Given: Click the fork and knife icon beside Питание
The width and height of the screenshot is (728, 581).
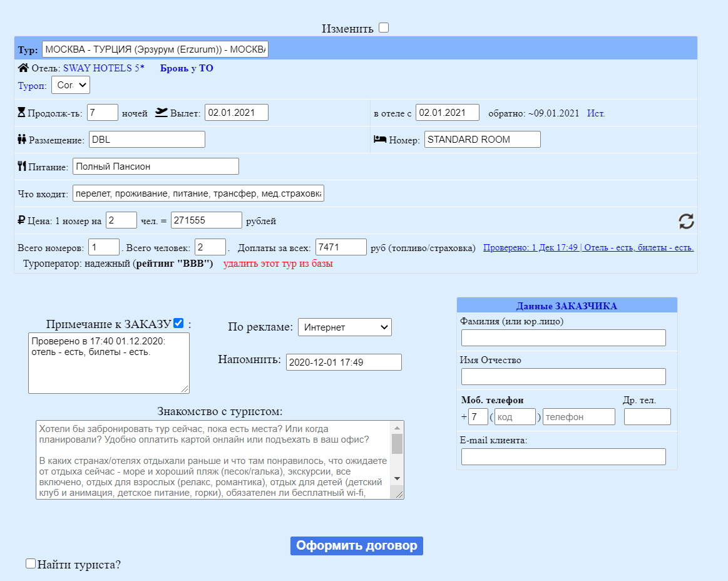Looking at the screenshot, I should [22, 166].
